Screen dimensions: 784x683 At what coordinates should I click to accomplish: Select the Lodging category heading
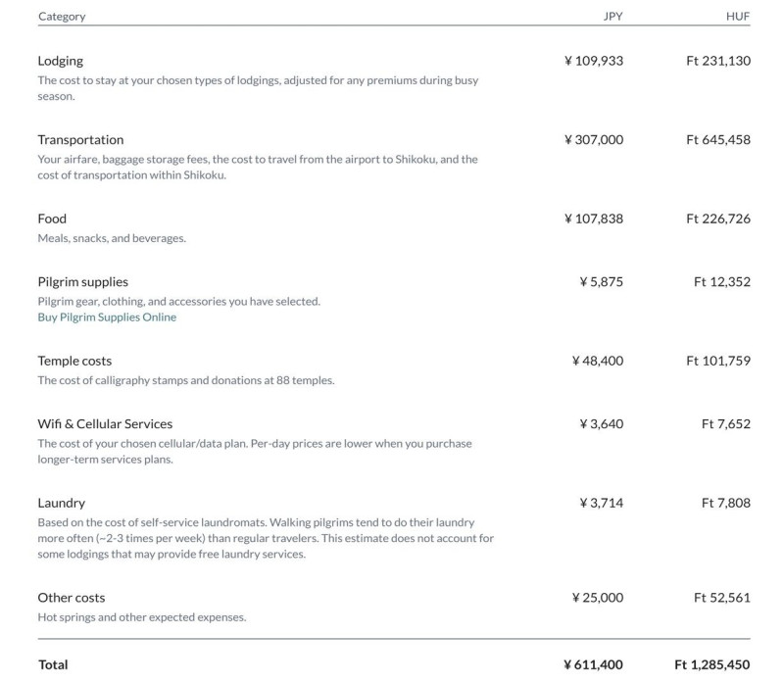pyautogui.click(x=61, y=61)
